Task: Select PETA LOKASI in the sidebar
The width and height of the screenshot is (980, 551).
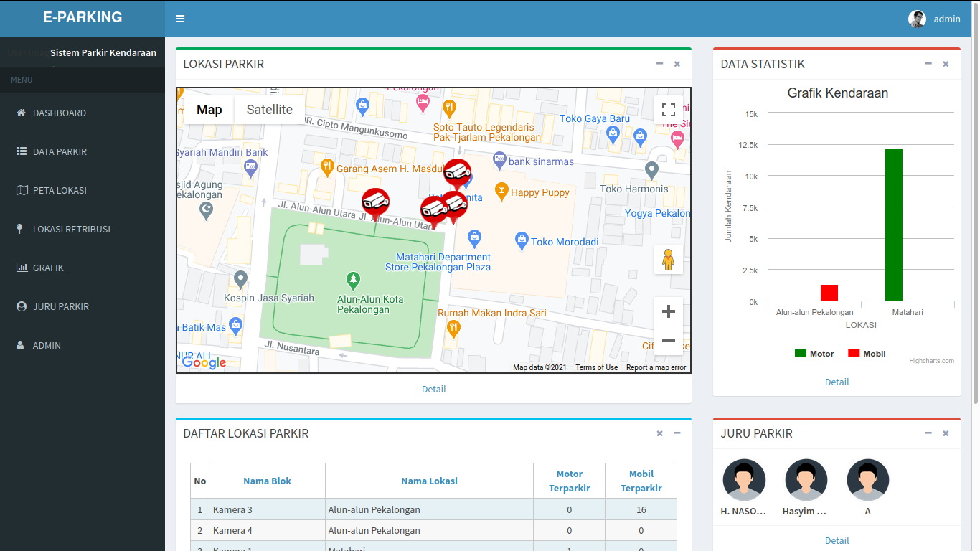Action: point(83,190)
